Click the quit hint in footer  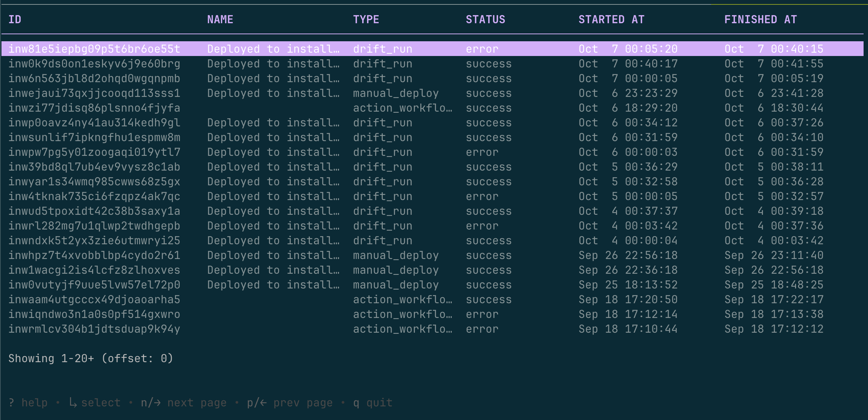coord(373,403)
